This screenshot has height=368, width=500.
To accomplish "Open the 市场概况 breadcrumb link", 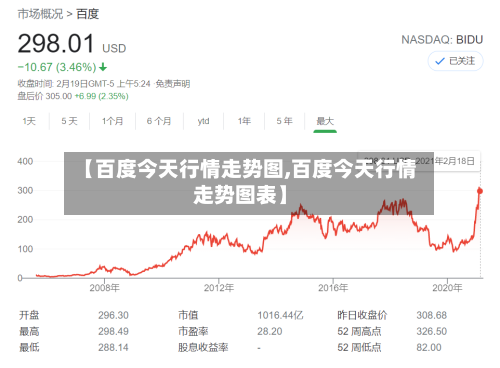I will (40, 14).
